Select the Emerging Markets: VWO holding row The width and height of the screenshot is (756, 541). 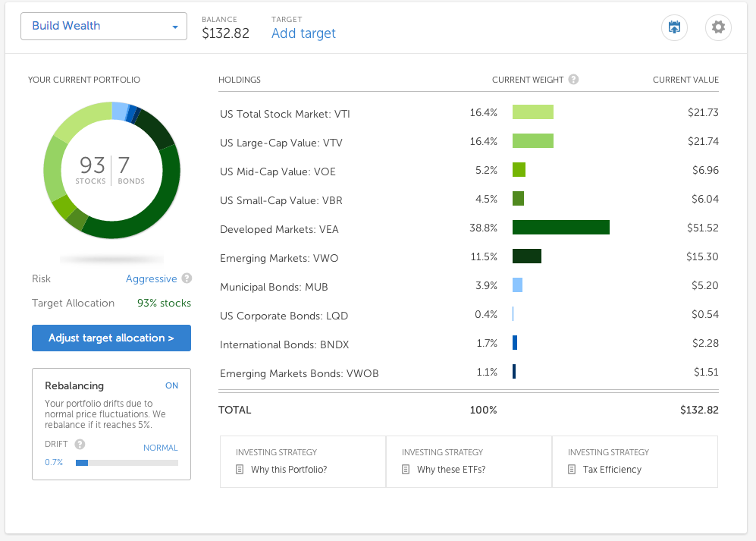coord(469,257)
